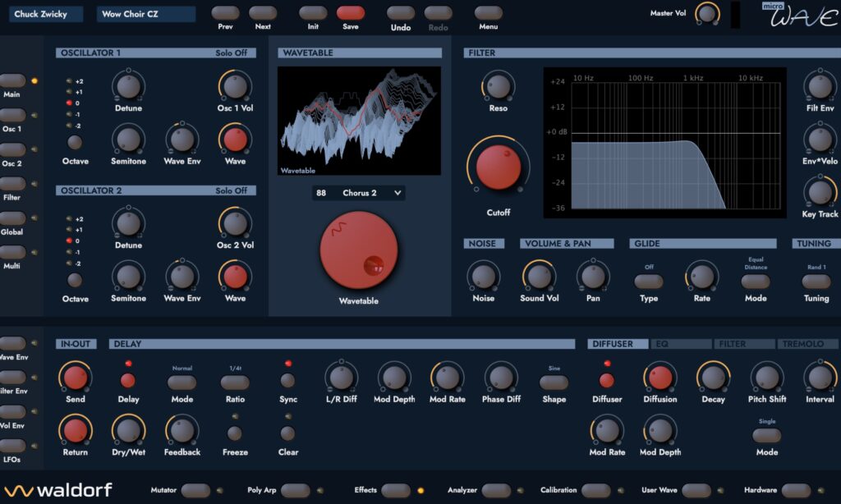Open the Chuck Zwicky bank selector

[46, 14]
